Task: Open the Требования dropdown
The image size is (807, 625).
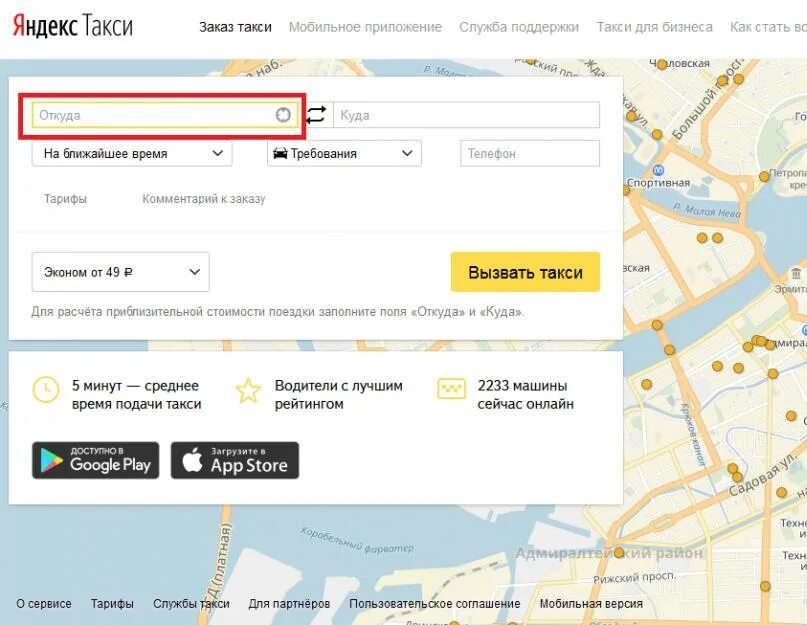Action: coord(344,153)
